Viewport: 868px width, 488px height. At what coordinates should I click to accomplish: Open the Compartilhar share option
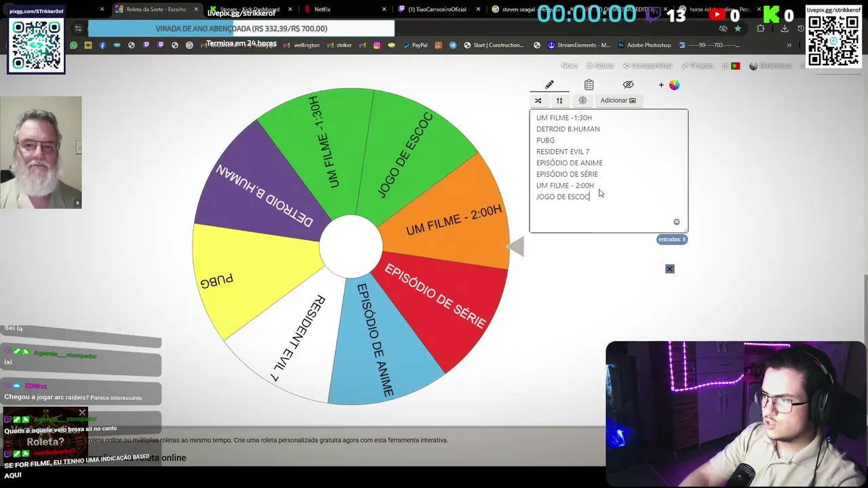coord(648,66)
